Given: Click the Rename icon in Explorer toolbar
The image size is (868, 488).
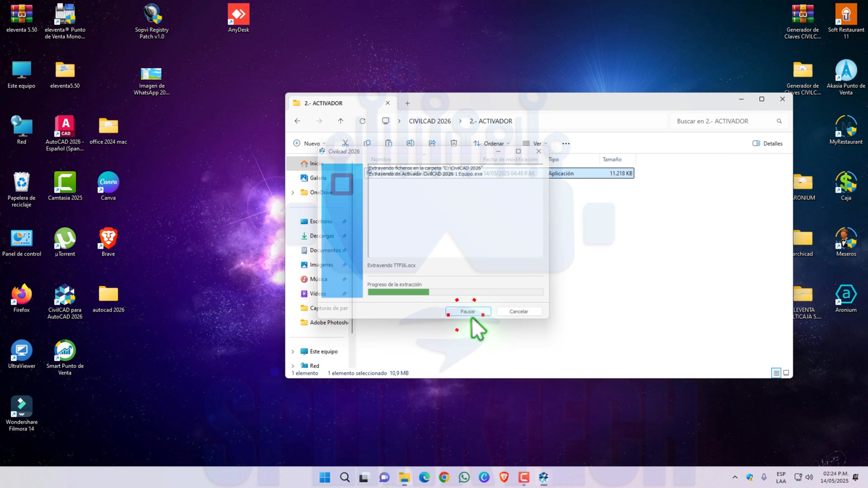Looking at the screenshot, I should pos(410,143).
